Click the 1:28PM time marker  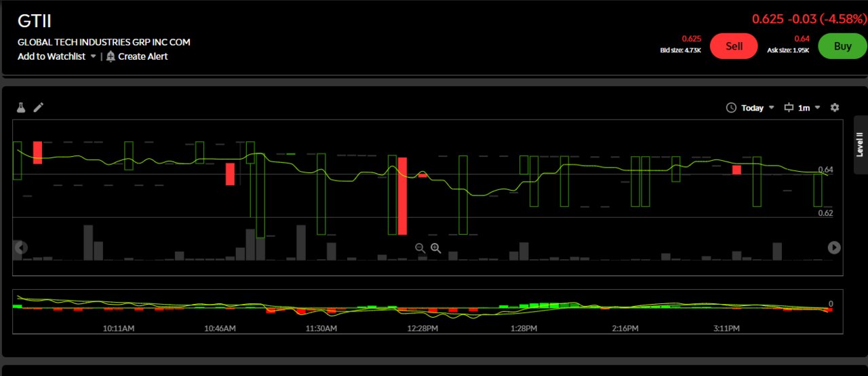coord(524,328)
